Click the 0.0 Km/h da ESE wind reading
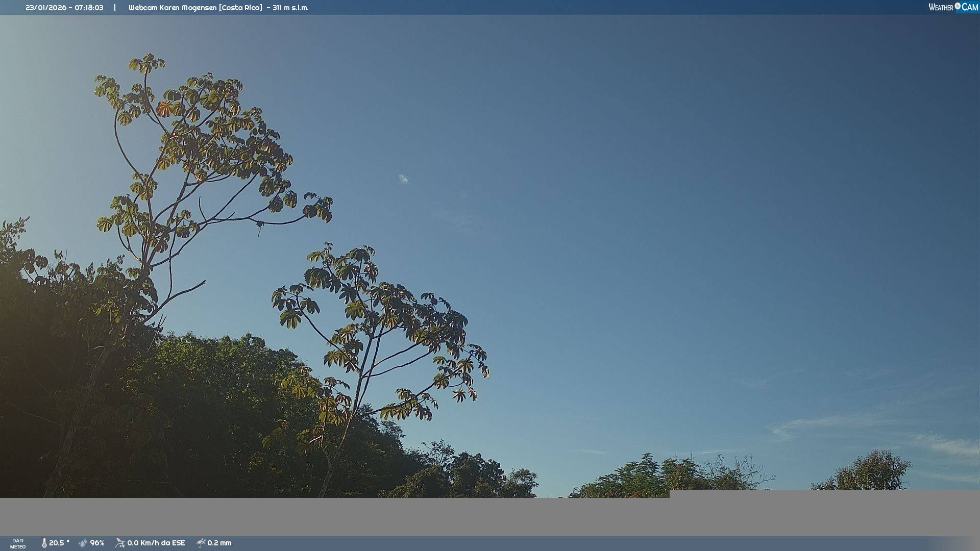This screenshot has width=980, height=551. tap(156, 543)
